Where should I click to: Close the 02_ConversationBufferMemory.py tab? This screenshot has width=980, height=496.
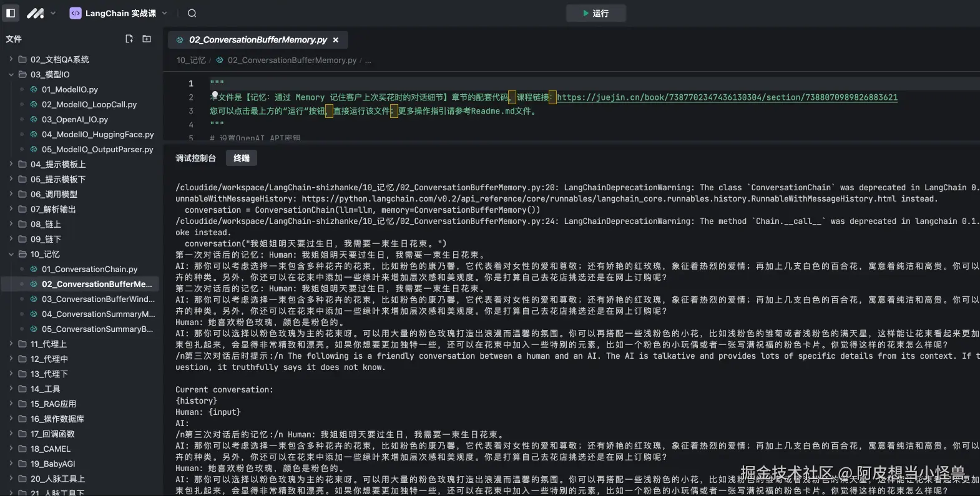[x=336, y=40]
